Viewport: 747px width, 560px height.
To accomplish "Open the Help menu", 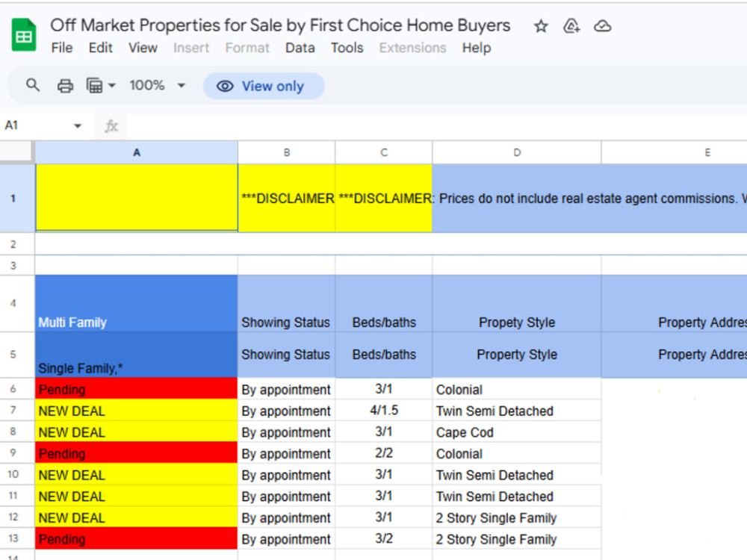I will [x=477, y=48].
